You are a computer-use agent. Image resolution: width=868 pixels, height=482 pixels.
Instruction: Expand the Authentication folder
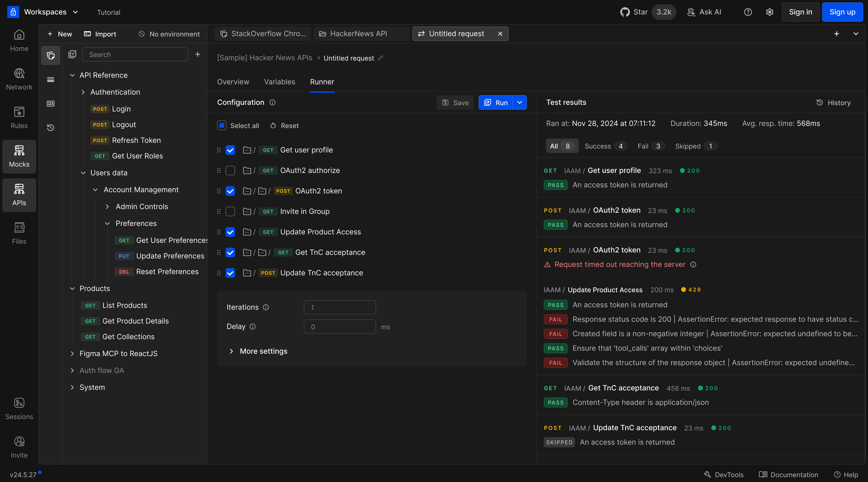pyautogui.click(x=83, y=92)
